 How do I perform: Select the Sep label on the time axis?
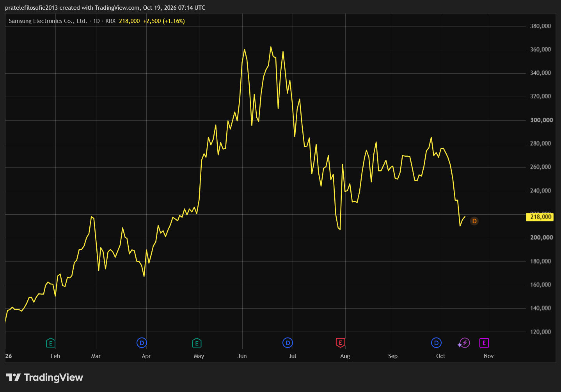[393, 356]
